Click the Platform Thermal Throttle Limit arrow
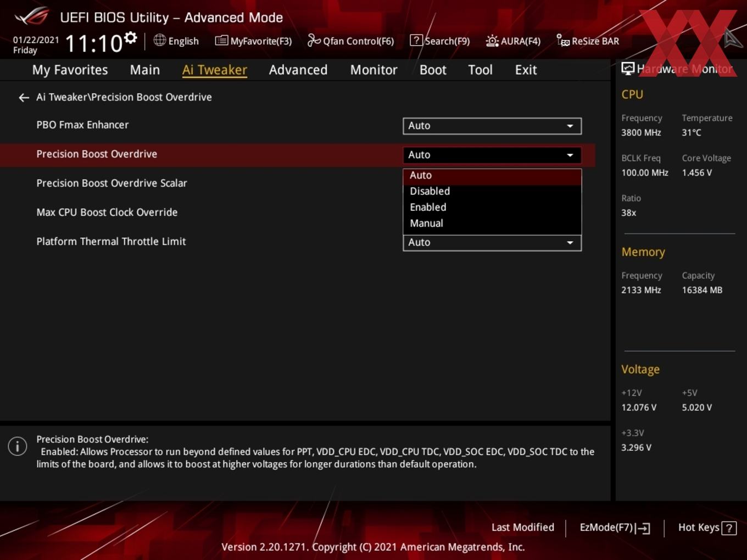This screenshot has height=560, width=747. tap(570, 243)
